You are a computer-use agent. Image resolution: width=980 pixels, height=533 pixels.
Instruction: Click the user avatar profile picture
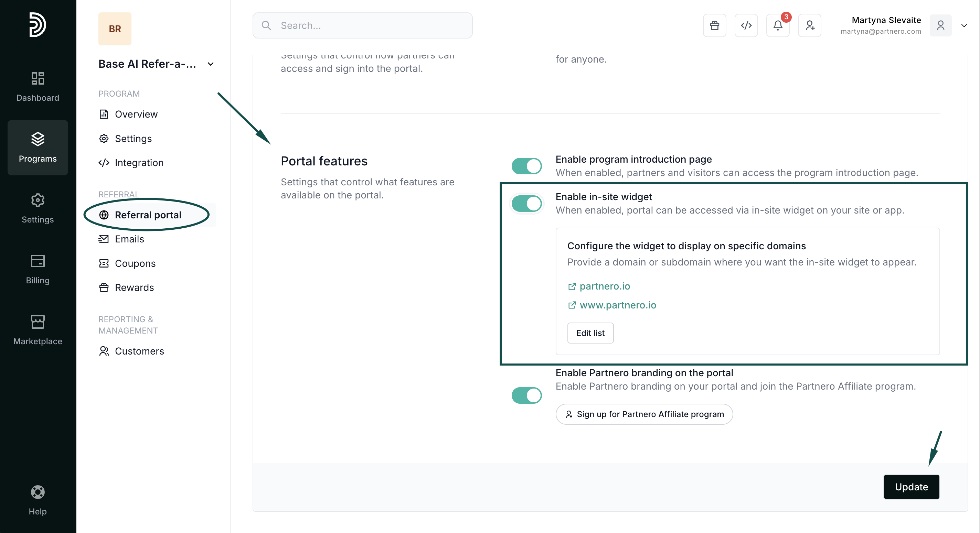tap(940, 25)
